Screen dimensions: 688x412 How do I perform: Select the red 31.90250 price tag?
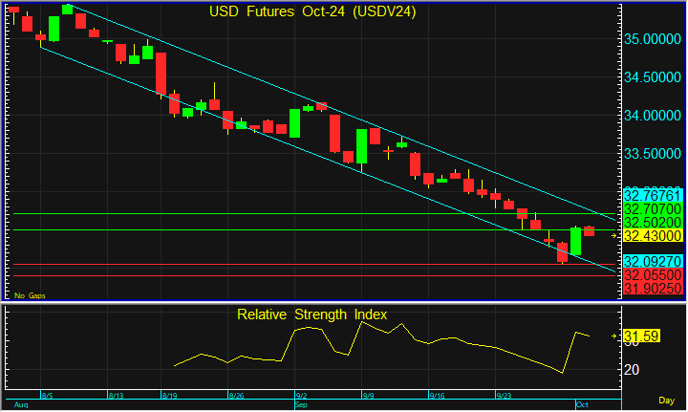point(652,288)
